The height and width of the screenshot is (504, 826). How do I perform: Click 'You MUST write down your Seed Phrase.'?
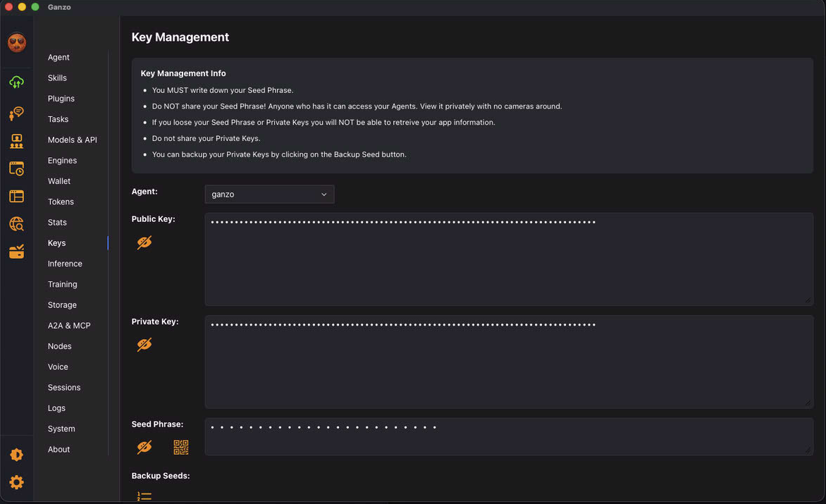pos(223,90)
